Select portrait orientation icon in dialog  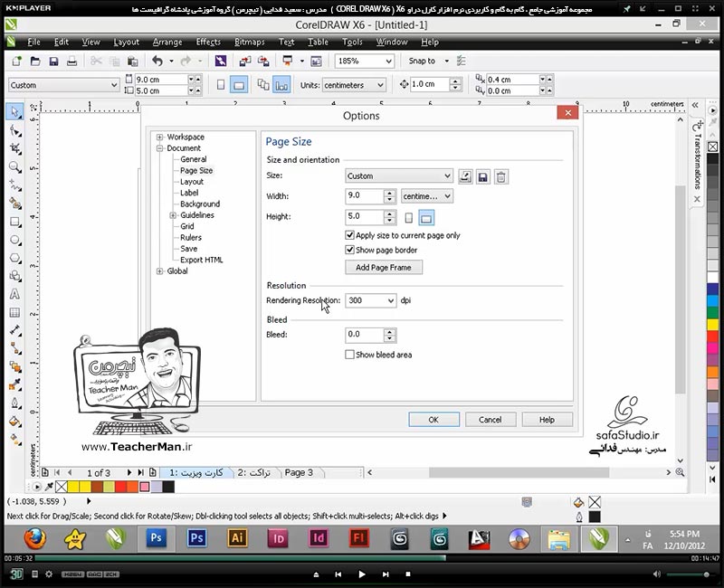tap(409, 218)
